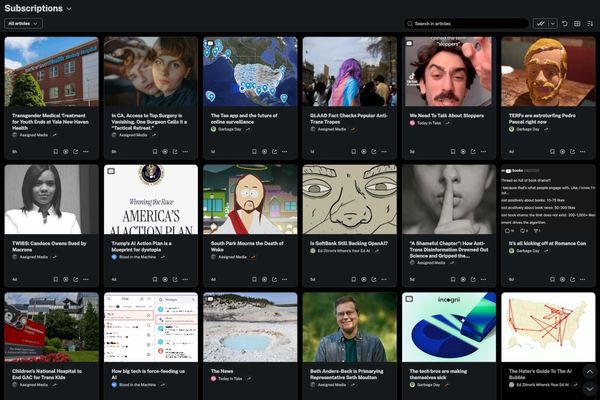Screen dimensions: 600x400
Task: Expand the Subscriptions title dropdown
Action: (69, 9)
